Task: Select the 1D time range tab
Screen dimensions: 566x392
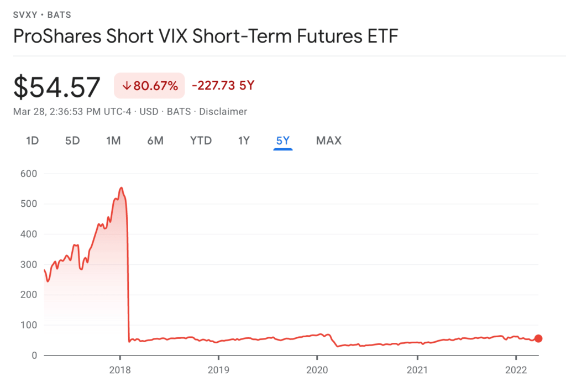Action: (x=32, y=140)
